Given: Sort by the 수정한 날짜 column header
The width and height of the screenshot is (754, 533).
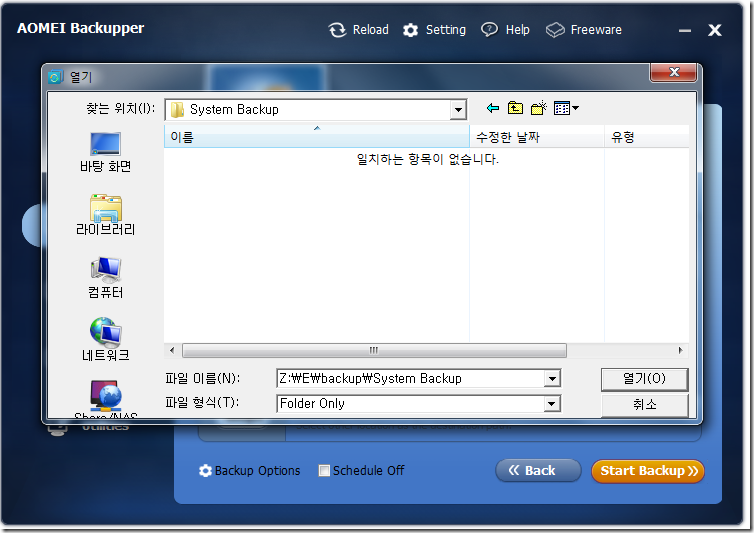Looking at the screenshot, I should pyautogui.click(x=537, y=137).
